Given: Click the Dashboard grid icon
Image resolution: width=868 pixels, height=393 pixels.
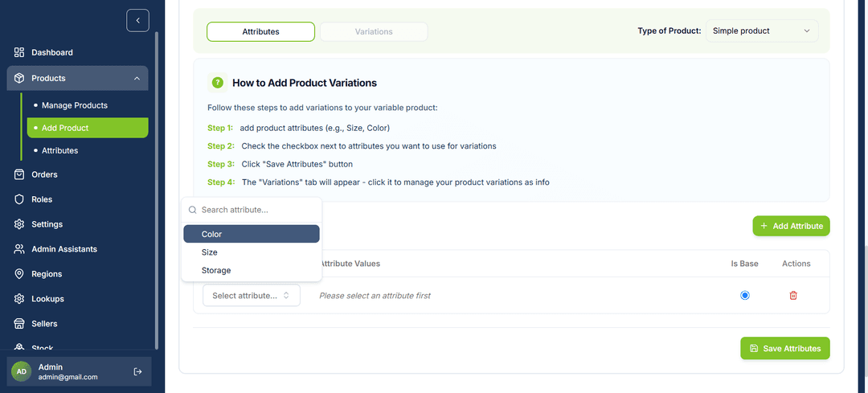Looking at the screenshot, I should 19,52.
